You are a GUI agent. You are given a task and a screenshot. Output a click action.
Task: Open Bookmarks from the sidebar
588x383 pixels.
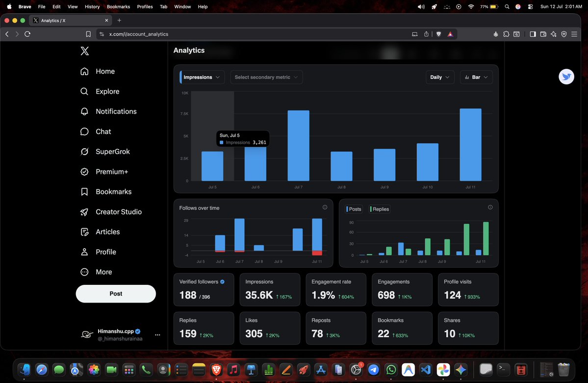tap(106, 192)
